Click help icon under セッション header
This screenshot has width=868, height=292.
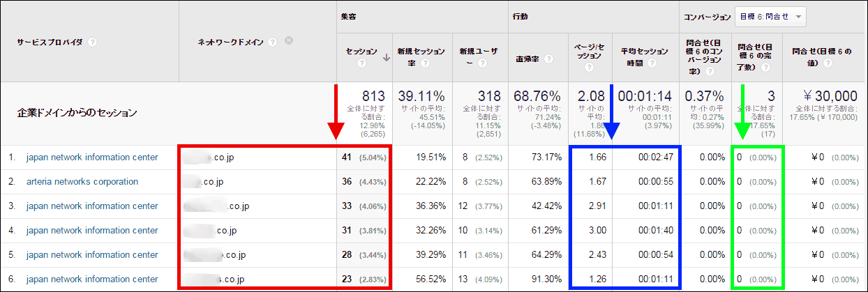coord(361,63)
